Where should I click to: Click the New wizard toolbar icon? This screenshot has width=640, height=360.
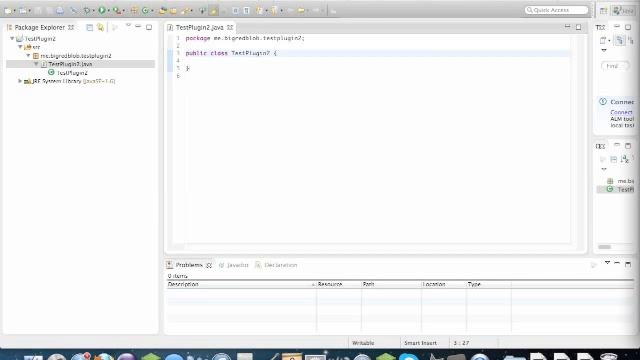7,10
